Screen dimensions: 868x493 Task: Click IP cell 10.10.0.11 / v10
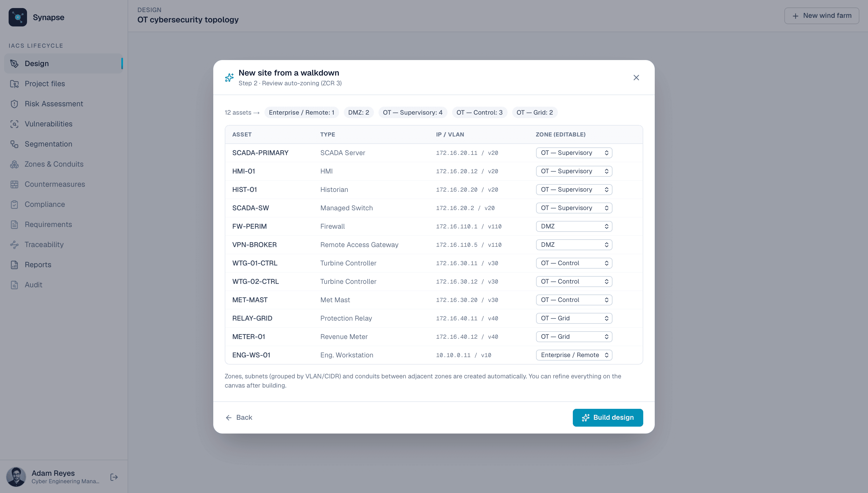coord(464,355)
